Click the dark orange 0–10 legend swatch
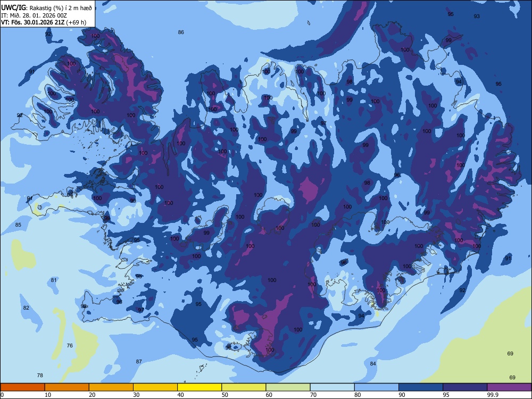 (22, 387)
